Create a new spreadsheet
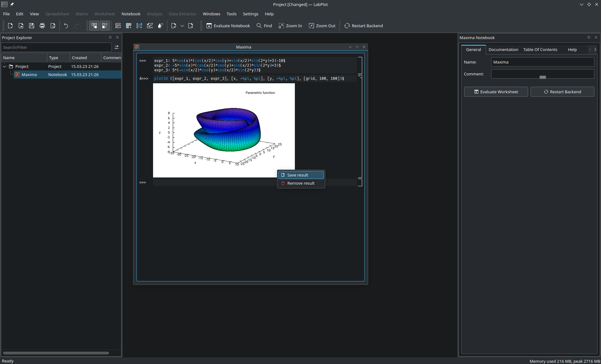The image size is (601, 364). (x=118, y=26)
